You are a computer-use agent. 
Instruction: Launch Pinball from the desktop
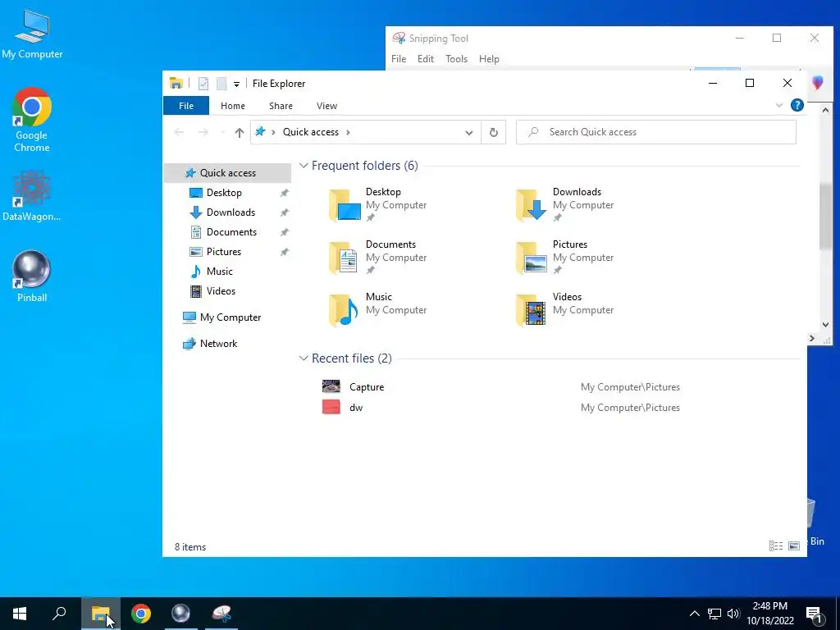[32, 276]
